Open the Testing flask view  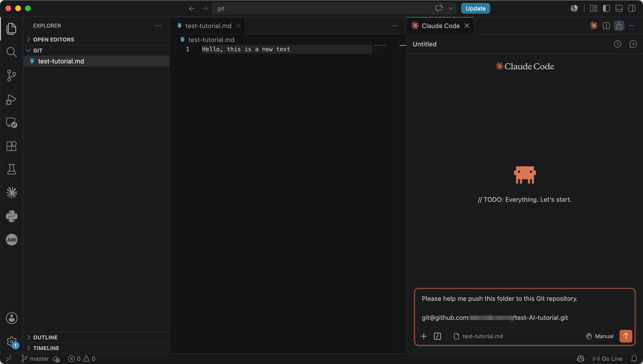tap(11, 170)
